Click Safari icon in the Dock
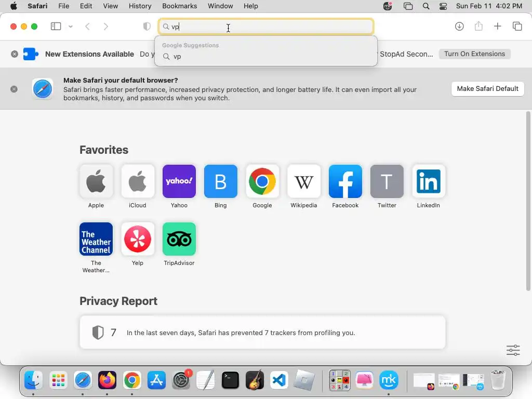Viewport: 532px width, 399px height. (83, 380)
